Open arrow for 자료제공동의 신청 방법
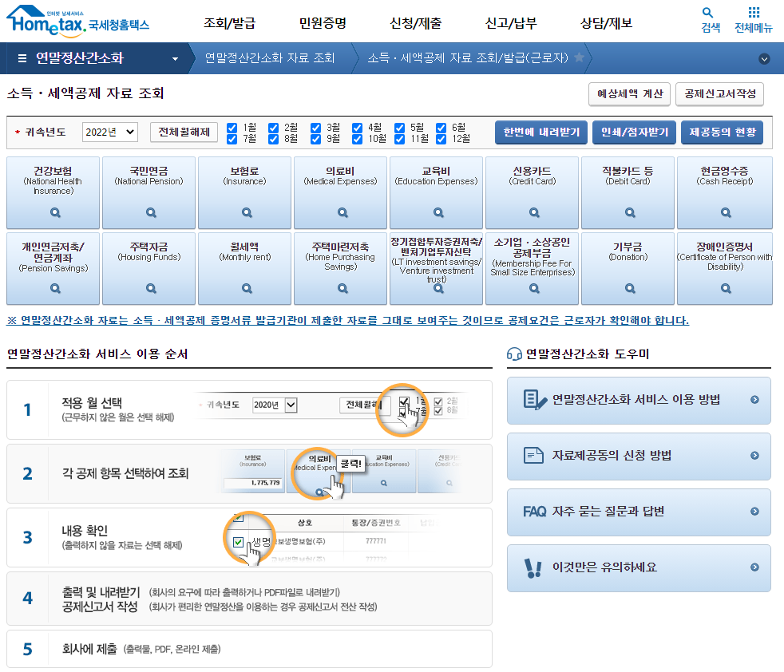The image size is (784, 672). point(755,456)
